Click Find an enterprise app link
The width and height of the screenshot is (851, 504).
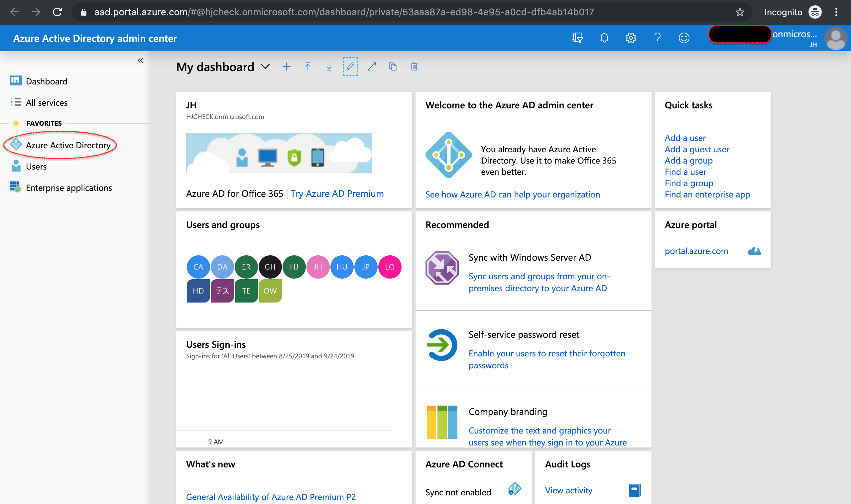[x=707, y=194]
